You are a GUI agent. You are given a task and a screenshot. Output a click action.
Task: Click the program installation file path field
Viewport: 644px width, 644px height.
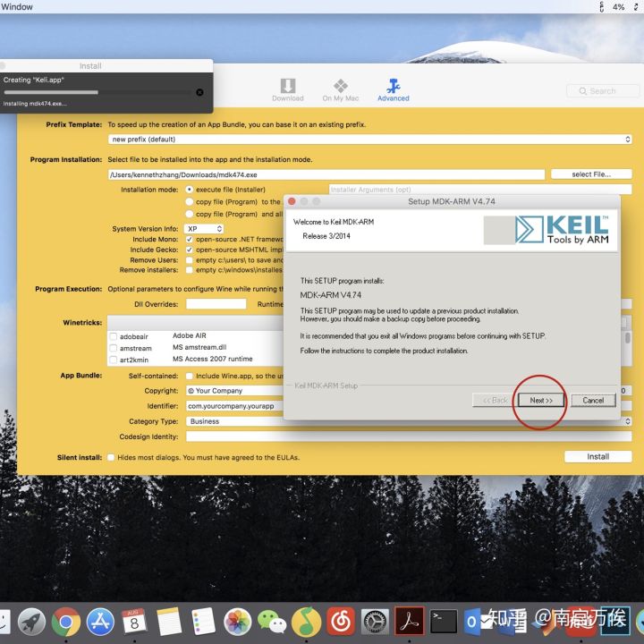(326, 174)
